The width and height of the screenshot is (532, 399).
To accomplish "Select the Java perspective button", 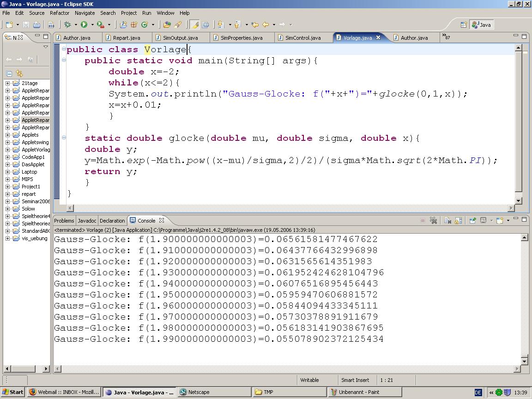I will click(481, 24).
